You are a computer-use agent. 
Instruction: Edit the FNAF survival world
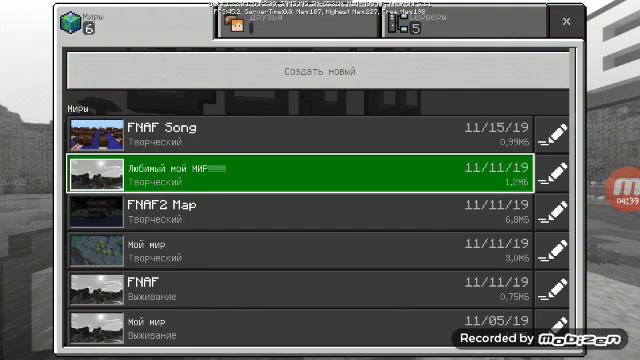pos(552,289)
